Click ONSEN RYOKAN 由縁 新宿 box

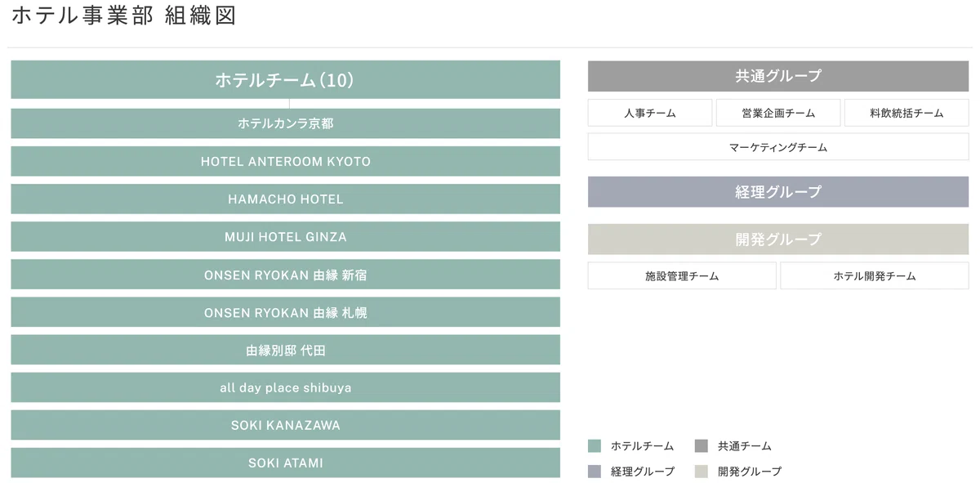pyautogui.click(x=285, y=275)
